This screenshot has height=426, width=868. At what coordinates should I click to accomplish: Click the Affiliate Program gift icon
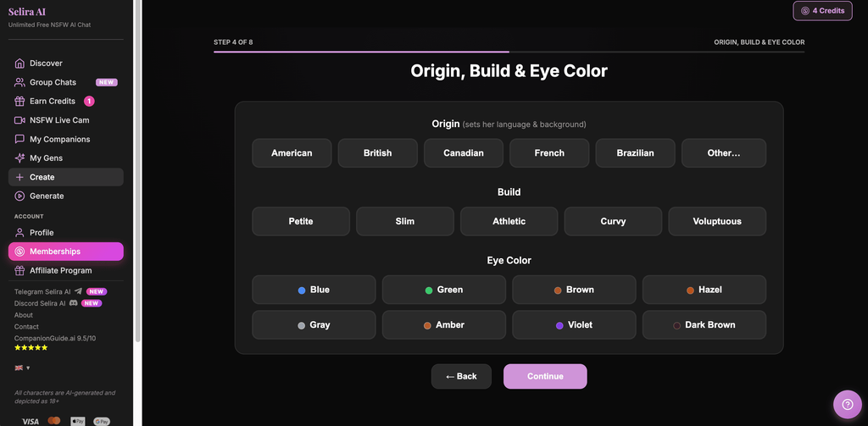pos(20,270)
